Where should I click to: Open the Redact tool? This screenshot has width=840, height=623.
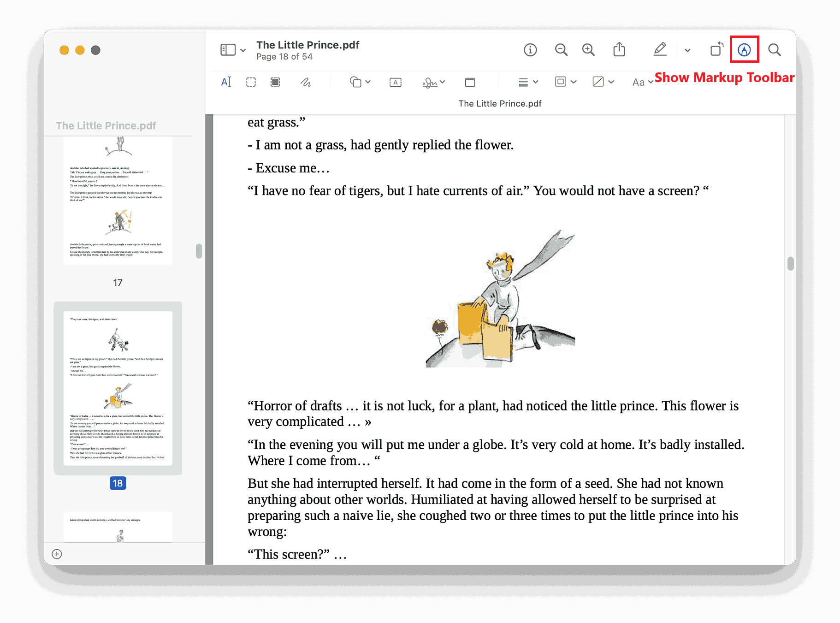(470, 82)
